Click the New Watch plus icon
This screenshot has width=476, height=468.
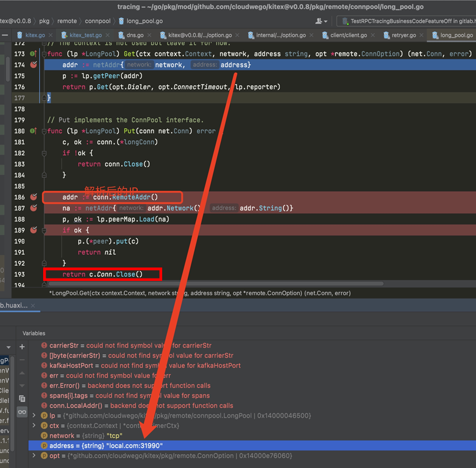pyautogui.click(x=22, y=346)
